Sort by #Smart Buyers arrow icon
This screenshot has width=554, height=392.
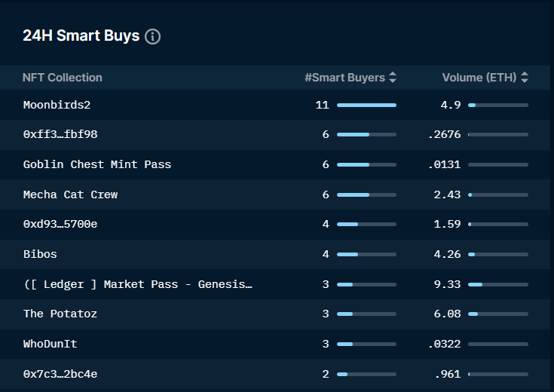(x=393, y=78)
